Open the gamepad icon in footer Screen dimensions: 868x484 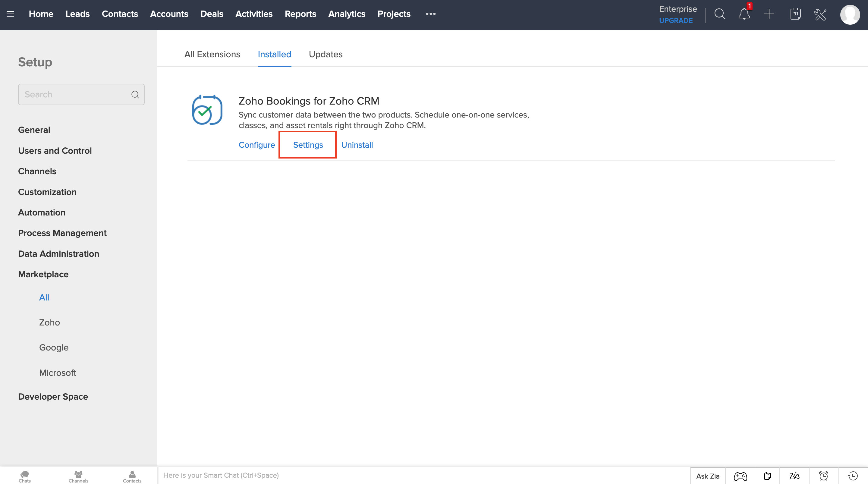[740, 476]
